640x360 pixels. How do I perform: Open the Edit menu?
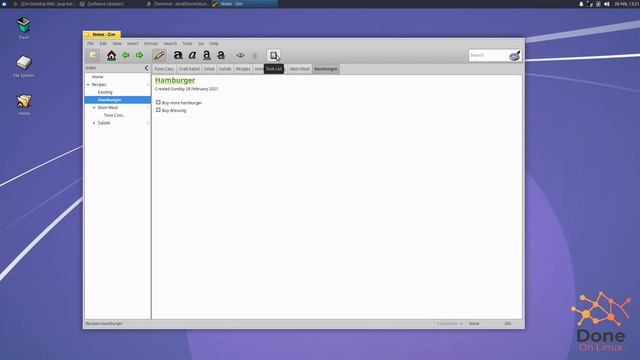click(103, 43)
